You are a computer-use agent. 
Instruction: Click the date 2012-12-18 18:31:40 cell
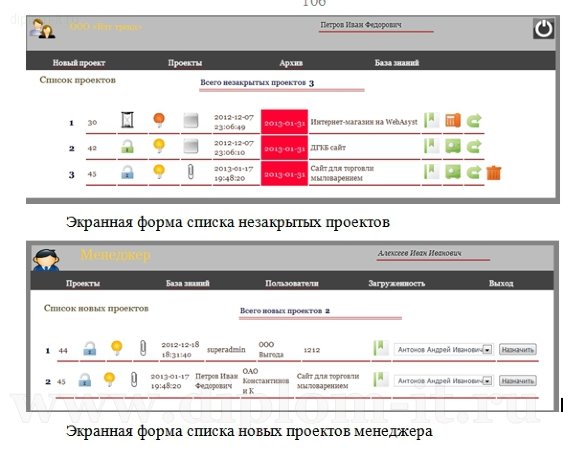point(180,349)
